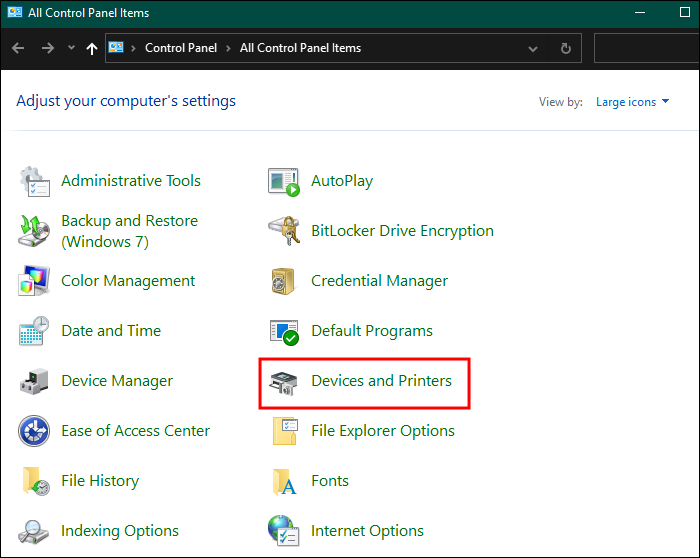
Task: Click All Control Panel Items breadcrumb
Action: (x=300, y=48)
